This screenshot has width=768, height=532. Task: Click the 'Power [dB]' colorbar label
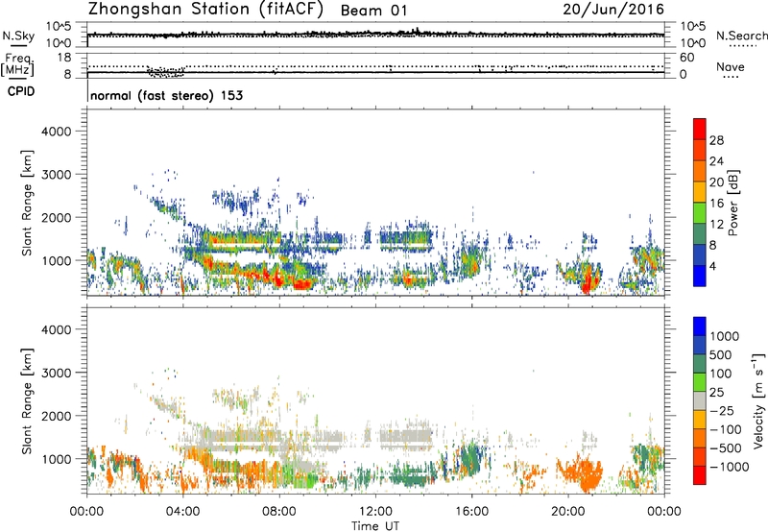coord(732,203)
